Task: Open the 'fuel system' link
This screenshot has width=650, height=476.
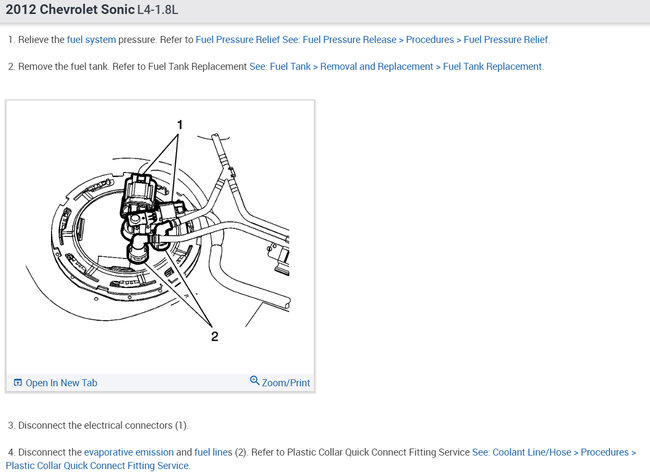Action: coord(91,40)
